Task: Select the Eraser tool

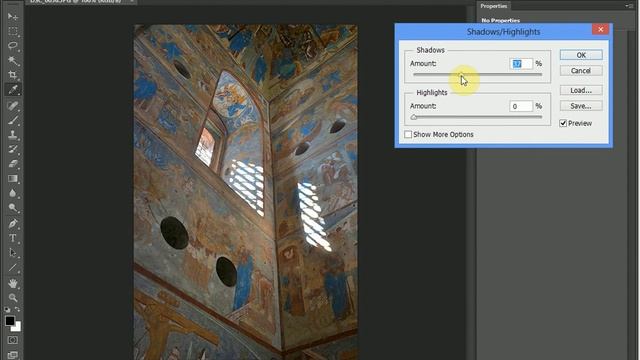Action: tap(13, 164)
